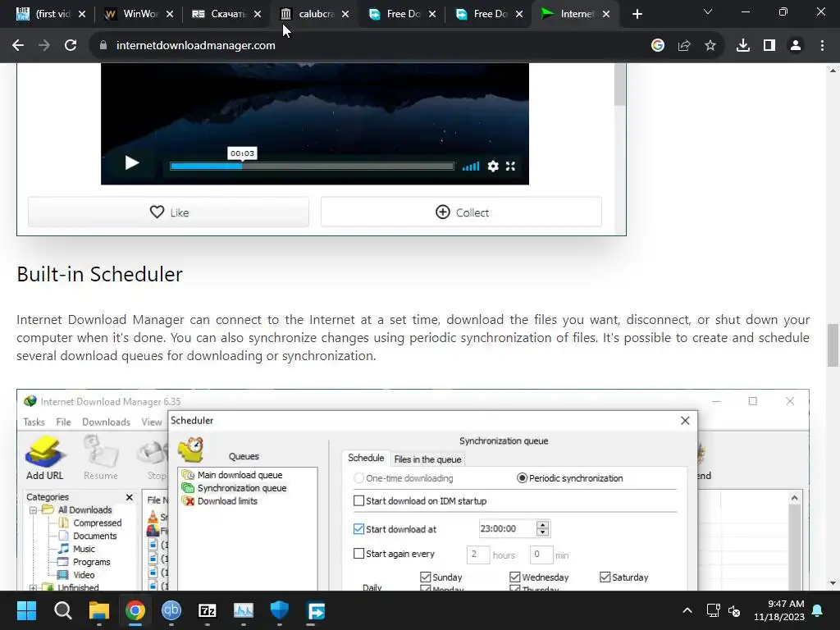Click the hours value field

pyautogui.click(x=478, y=555)
